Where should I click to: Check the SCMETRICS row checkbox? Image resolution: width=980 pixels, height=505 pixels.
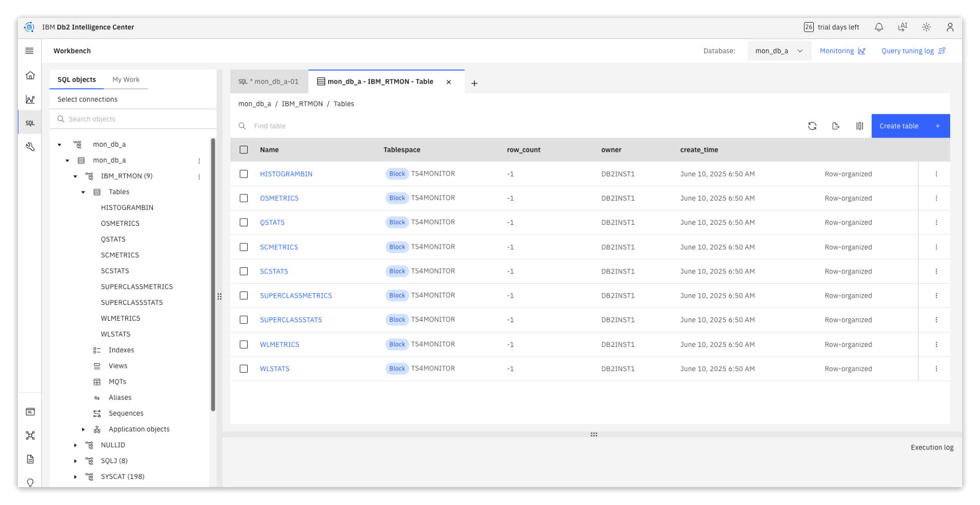pos(244,247)
